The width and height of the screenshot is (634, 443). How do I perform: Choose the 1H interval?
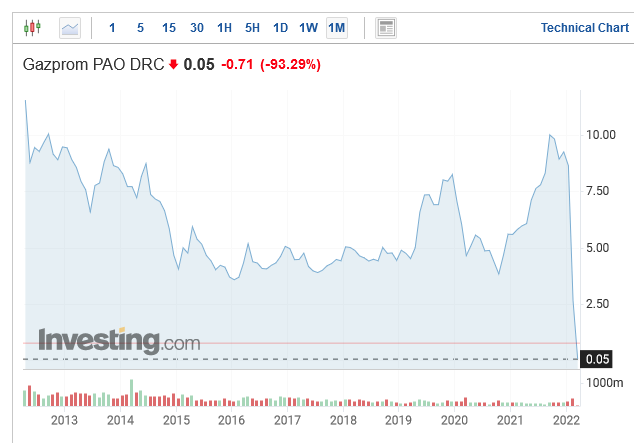point(224,28)
